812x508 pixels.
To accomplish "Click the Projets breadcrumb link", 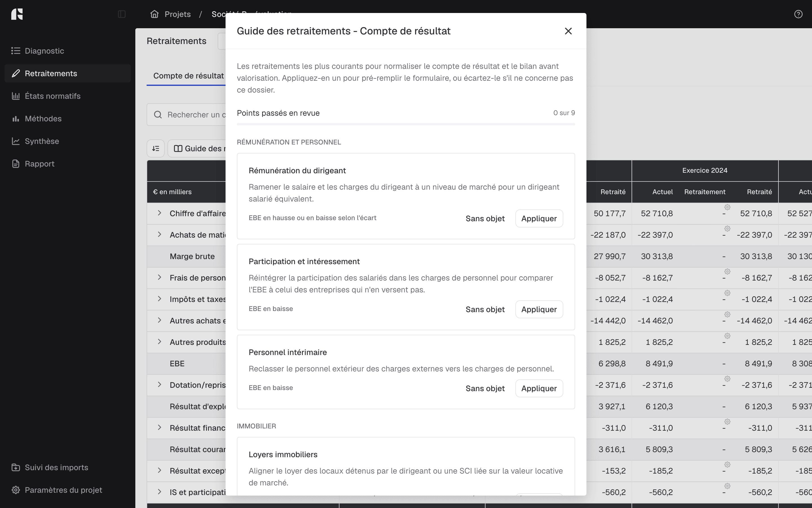I will [x=178, y=14].
